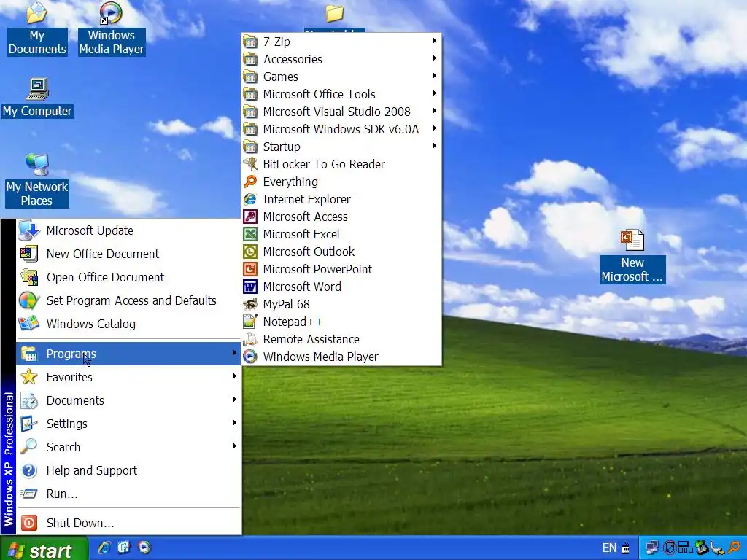
Task: Click the BitLocker To Go Reader key icon
Action: 251,164
